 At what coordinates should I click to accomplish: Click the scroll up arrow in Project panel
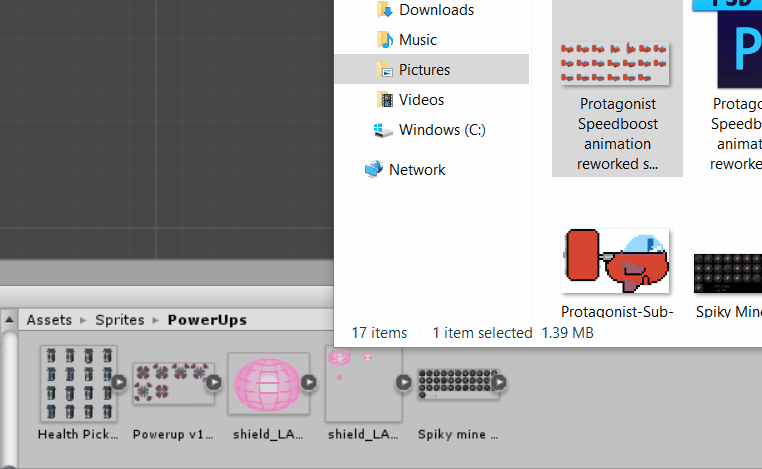[9, 320]
